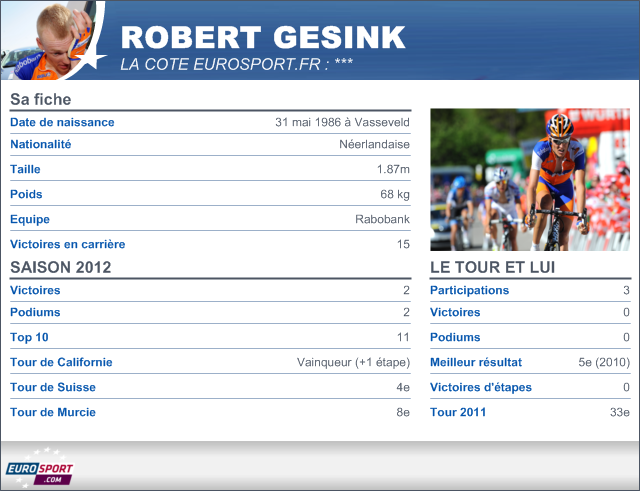Click the 'Date de naissance' label

62,122
